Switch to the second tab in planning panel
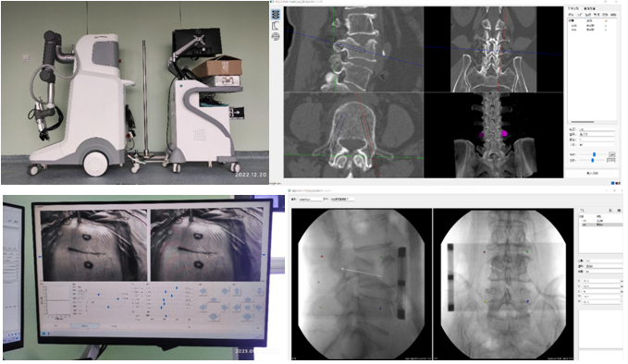Image resolution: width=628 pixels, height=364 pixels. click(x=589, y=8)
